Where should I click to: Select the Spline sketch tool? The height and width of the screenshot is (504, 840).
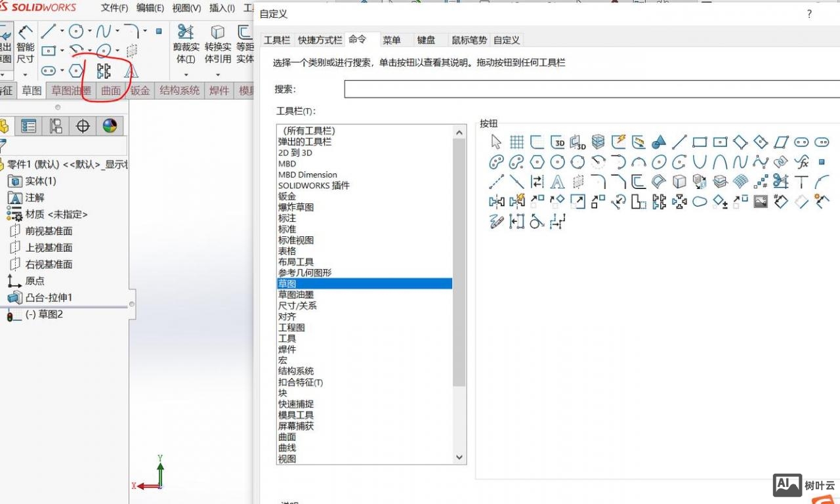coord(104,30)
